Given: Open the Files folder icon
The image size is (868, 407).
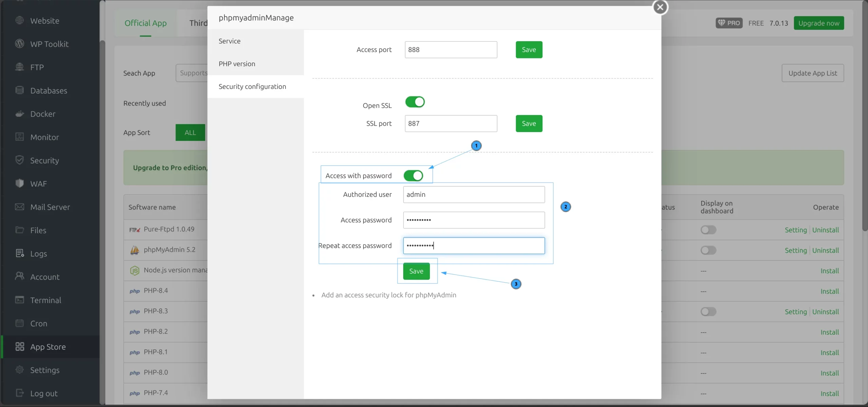Looking at the screenshot, I should 20,230.
